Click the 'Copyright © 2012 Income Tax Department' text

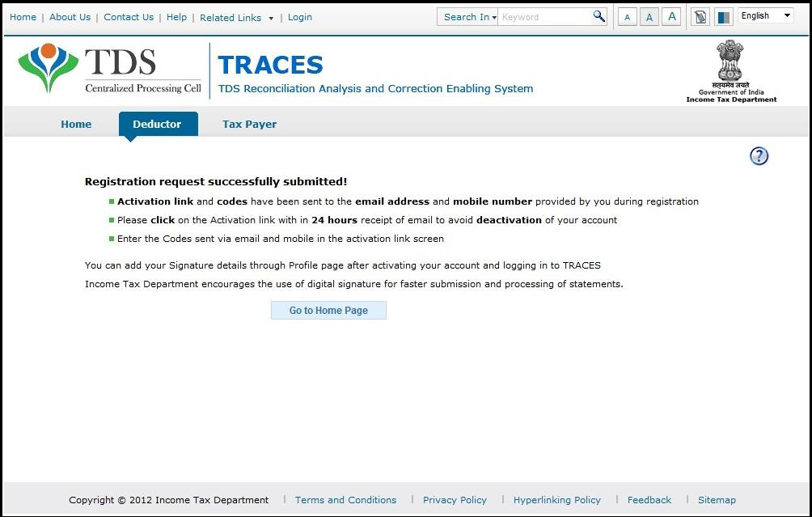169,500
